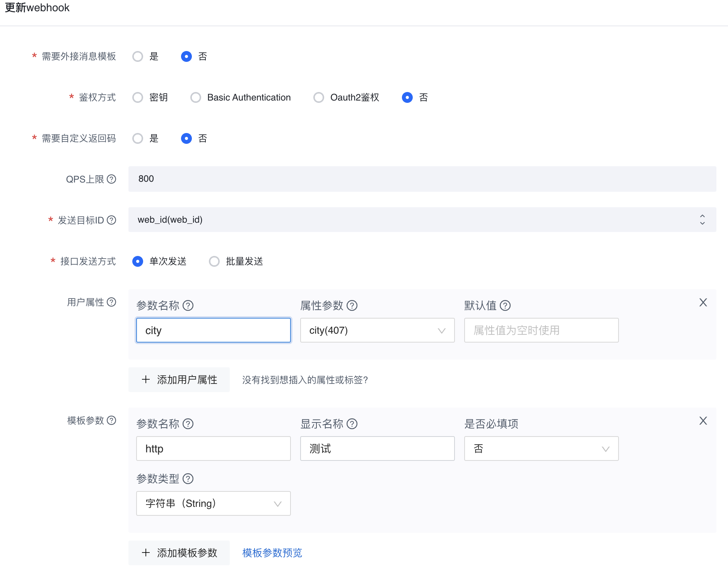Select 是 for 需要外接消息模板
Screen dimensions: 728x573
(x=138, y=56)
